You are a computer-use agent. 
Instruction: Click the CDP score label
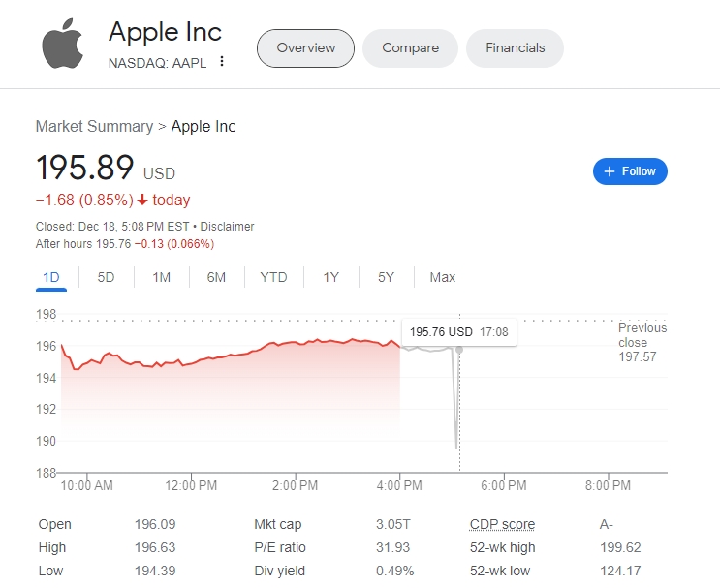click(x=502, y=524)
